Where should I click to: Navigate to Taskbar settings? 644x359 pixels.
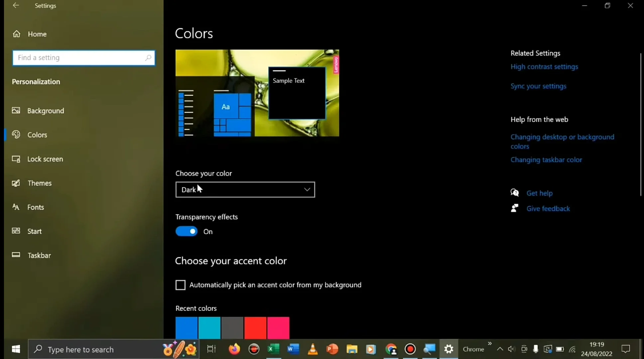(x=39, y=255)
